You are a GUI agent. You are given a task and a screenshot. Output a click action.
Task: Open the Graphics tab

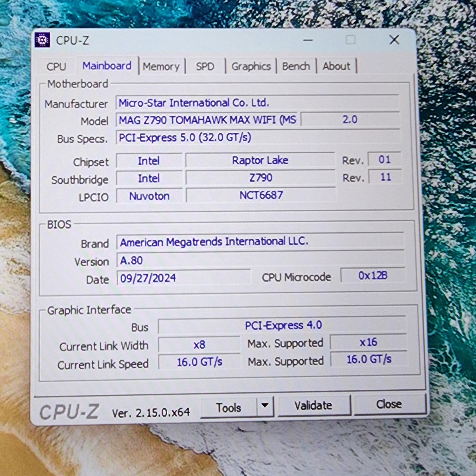251,66
